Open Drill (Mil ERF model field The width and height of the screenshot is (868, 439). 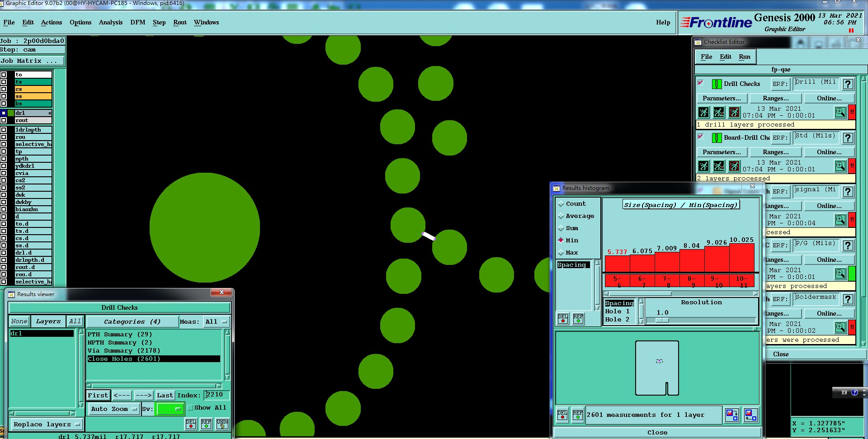(x=816, y=83)
